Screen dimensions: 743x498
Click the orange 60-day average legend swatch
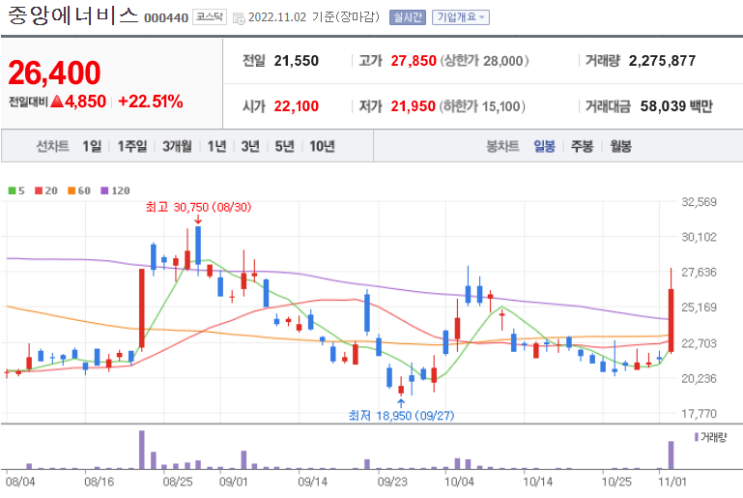pyautogui.click(x=72, y=190)
